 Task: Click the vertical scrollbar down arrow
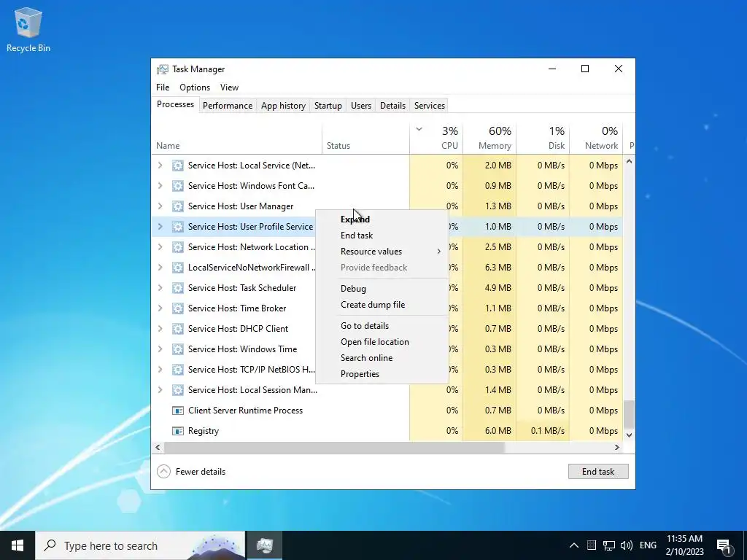tap(629, 435)
